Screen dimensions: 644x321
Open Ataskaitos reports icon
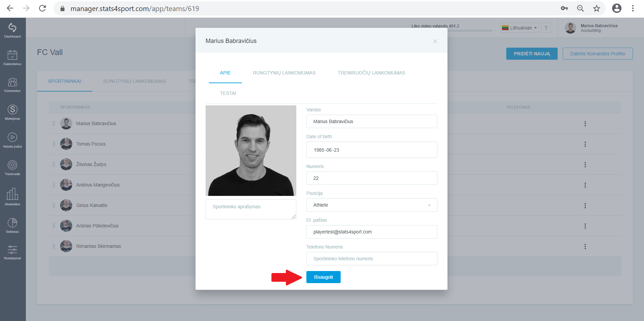(12, 197)
